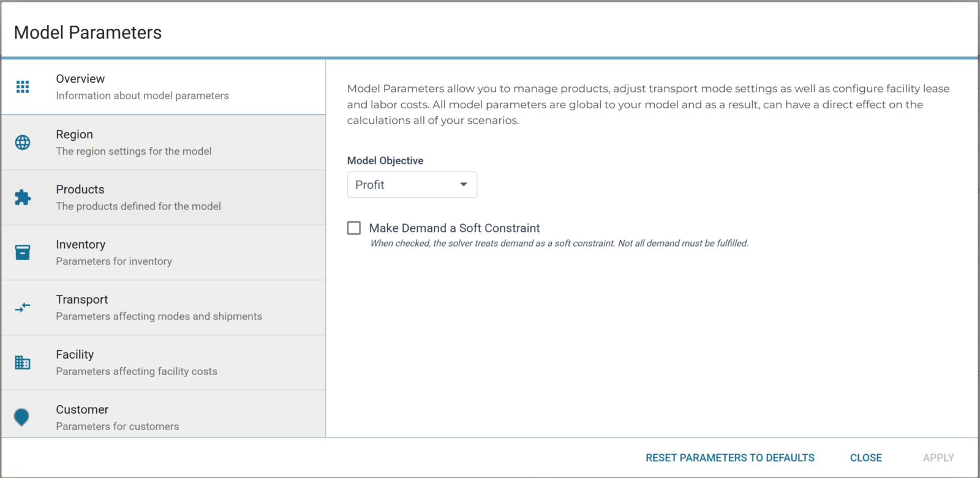Switch to the Region settings tab title
Screen dimensions: 980x478
click(x=74, y=135)
